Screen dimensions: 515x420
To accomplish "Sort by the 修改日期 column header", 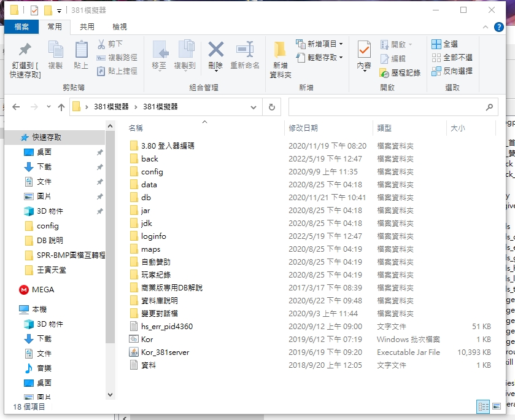I will [303, 128].
